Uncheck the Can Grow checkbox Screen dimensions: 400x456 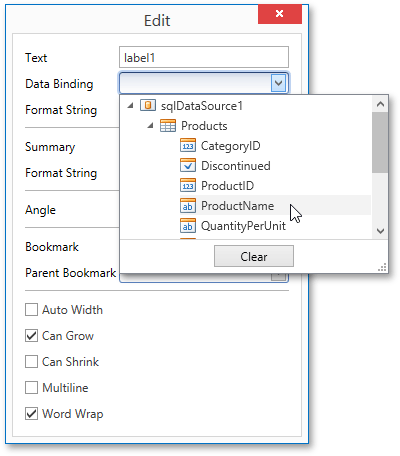pos(31,336)
